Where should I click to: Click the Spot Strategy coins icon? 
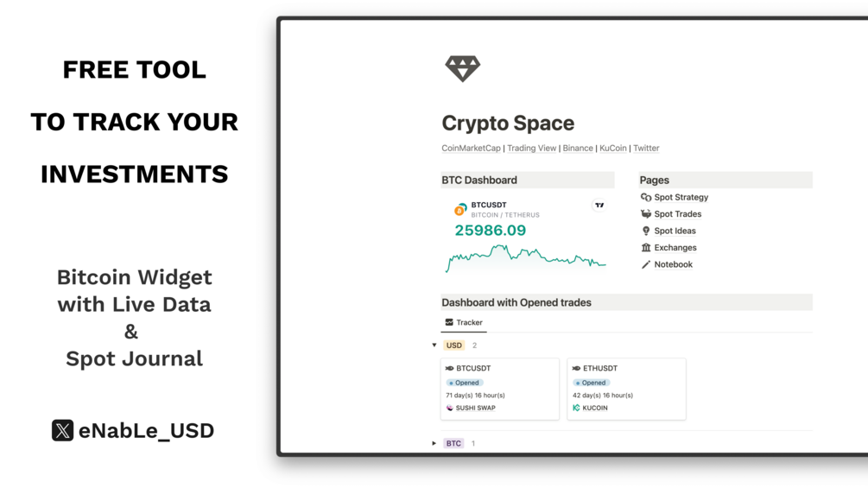click(x=646, y=197)
